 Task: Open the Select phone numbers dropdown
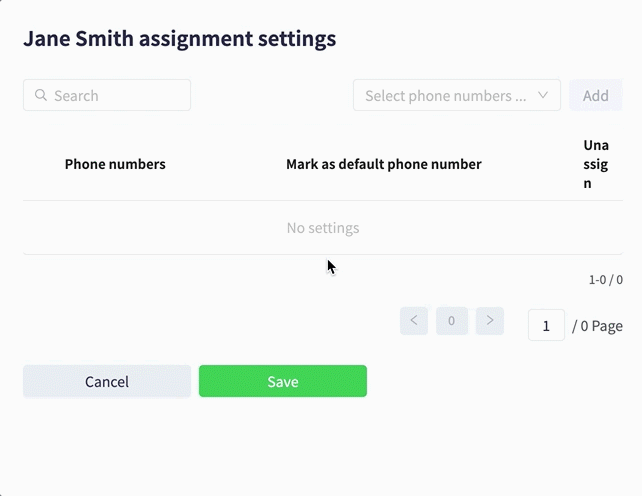[457, 95]
